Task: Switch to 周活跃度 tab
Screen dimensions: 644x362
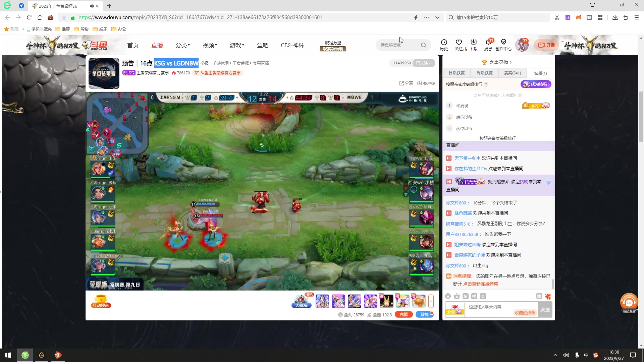Action: [x=484, y=73]
